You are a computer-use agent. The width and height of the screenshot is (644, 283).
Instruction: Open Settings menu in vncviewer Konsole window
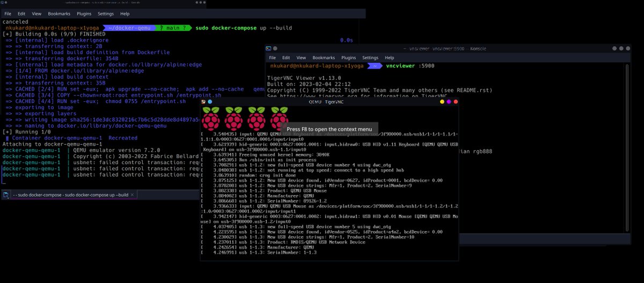point(370,57)
